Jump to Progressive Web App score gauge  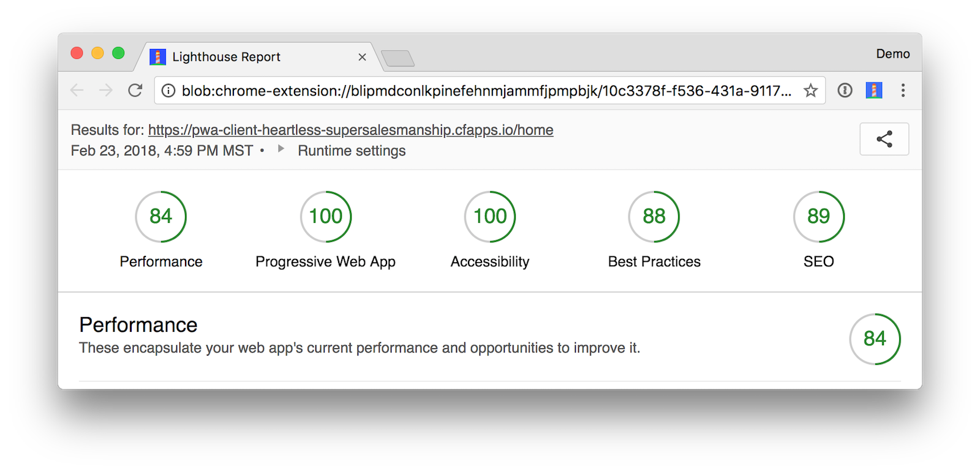coord(325,217)
